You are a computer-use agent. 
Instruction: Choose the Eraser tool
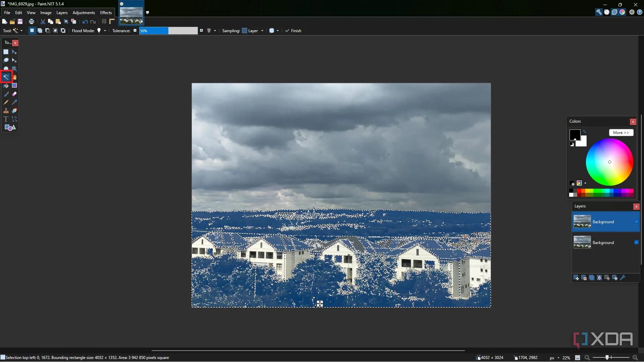coord(14,94)
